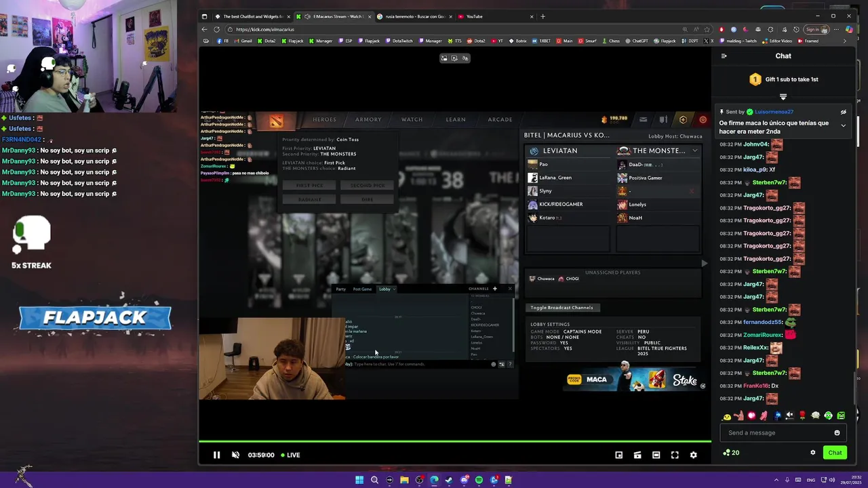Open chat settings gear
This screenshot has width=868, height=488.
click(x=812, y=453)
